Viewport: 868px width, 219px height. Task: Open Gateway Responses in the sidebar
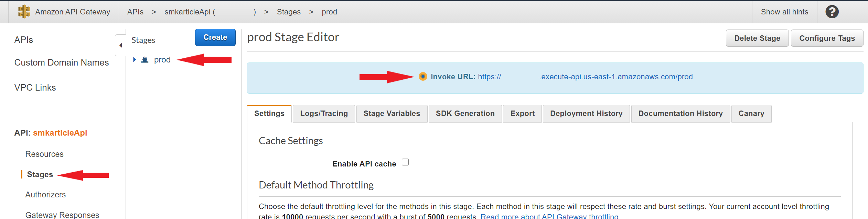tap(62, 215)
